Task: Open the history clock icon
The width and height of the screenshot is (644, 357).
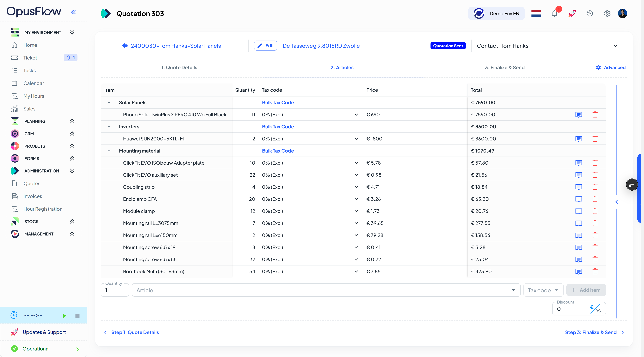Action: (x=589, y=13)
